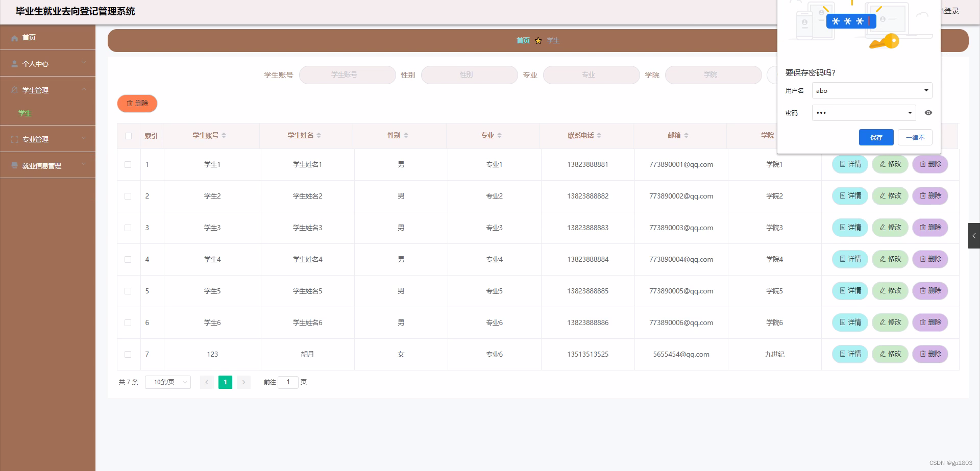
Task: Select the person icon next to 个人中心
Action: click(x=14, y=63)
